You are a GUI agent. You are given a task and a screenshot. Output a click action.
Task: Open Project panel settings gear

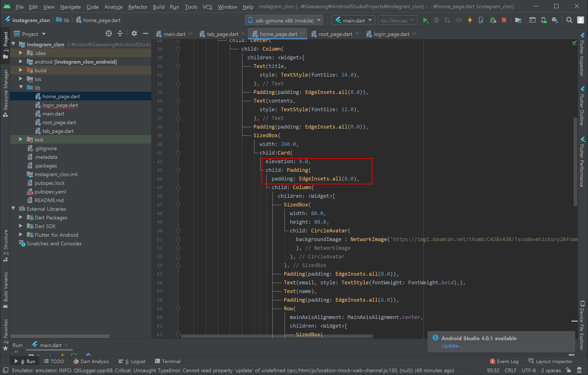(x=134, y=34)
